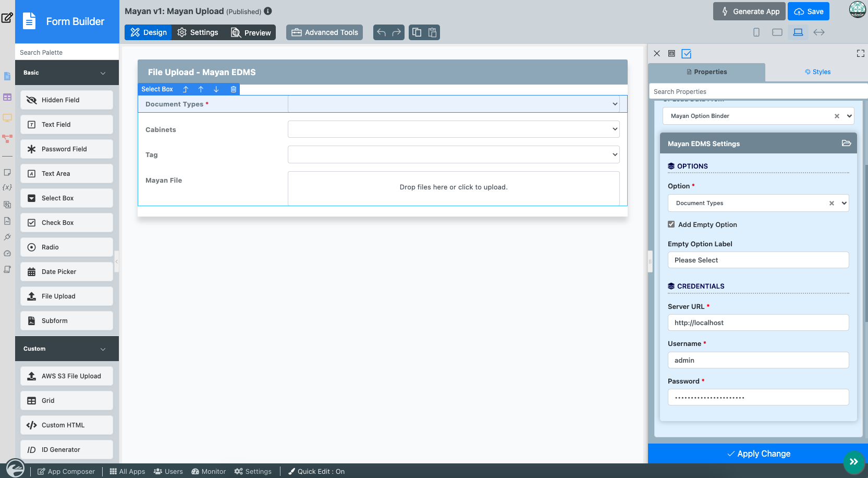Toggle Quick Edit in the bottom bar
868x478 pixels.
[316, 471]
